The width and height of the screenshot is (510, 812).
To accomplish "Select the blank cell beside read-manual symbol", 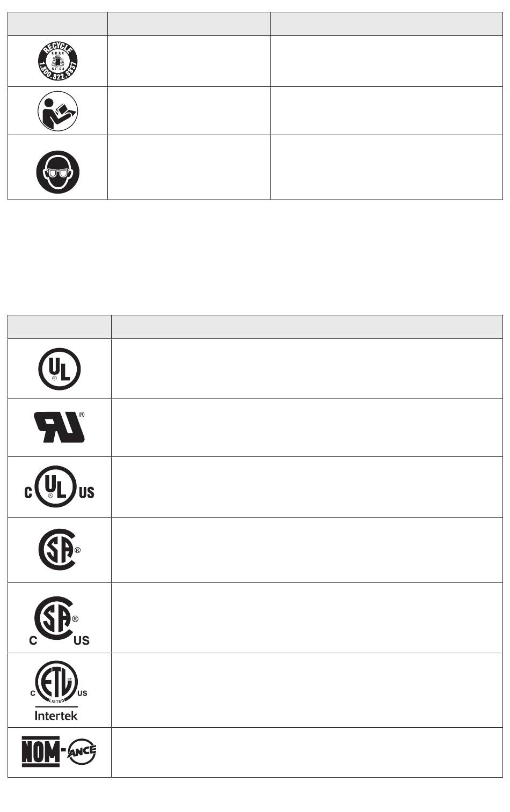I will 188,111.
